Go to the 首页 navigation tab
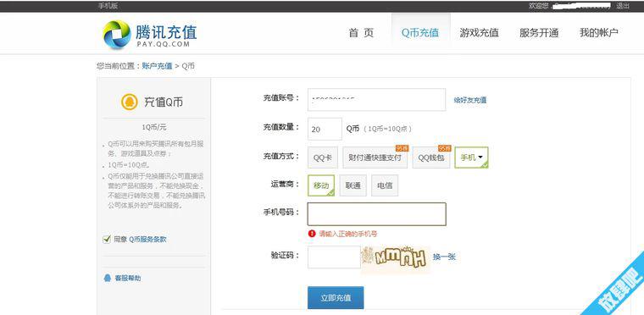The height and width of the screenshot is (315, 644). pos(362,33)
